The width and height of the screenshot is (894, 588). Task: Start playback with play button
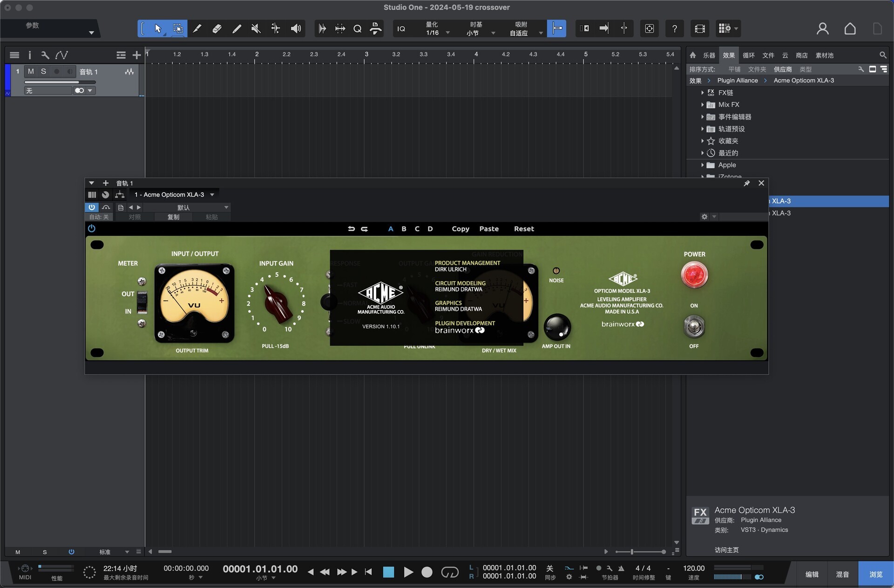(x=408, y=572)
